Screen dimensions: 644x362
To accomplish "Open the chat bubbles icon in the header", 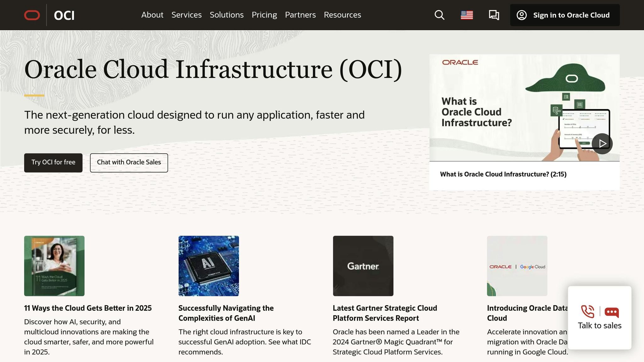I will pyautogui.click(x=494, y=15).
